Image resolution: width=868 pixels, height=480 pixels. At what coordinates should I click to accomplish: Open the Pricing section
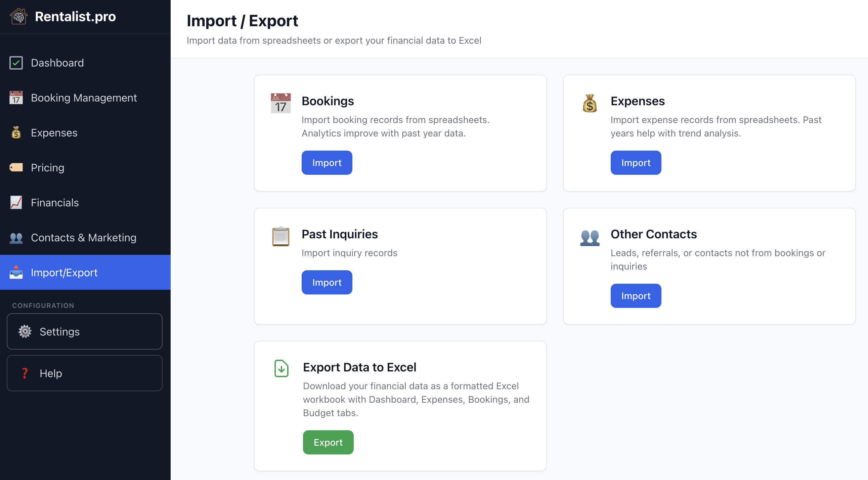[47, 167]
